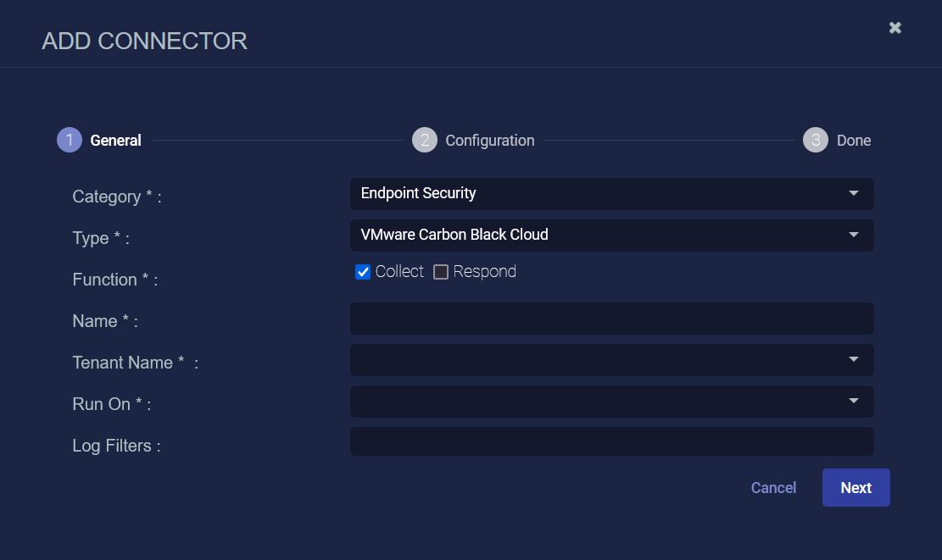Click step 1 General circle
Image resolution: width=942 pixels, height=560 pixels.
(x=70, y=140)
